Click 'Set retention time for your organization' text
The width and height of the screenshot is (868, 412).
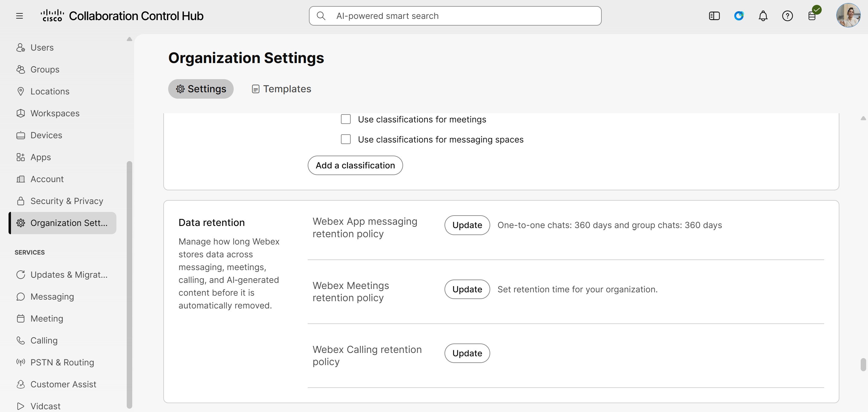577,289
